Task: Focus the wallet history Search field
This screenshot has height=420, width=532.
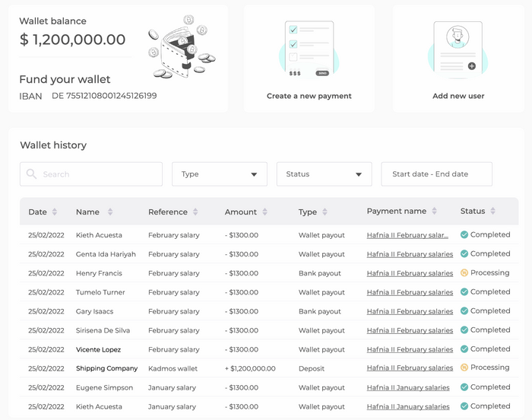Action: (x=99, y=174)
